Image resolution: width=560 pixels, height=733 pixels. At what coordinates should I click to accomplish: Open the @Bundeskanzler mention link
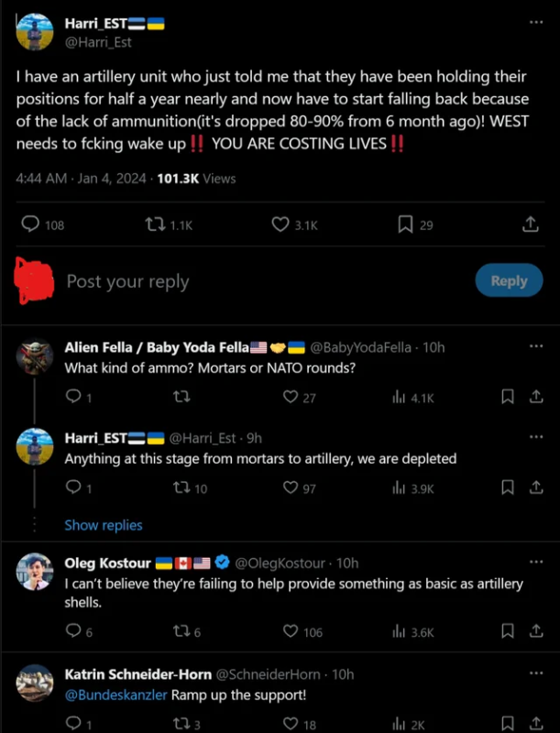115,695
